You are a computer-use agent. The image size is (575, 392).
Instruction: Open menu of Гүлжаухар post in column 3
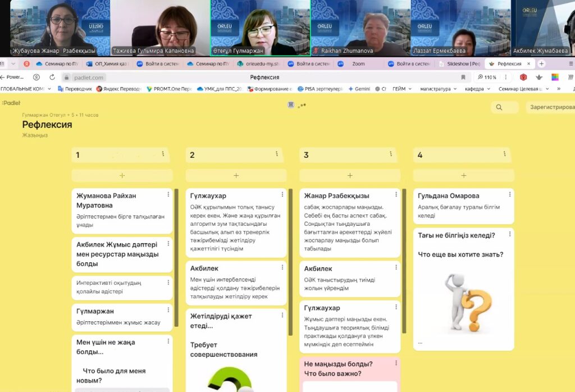[x=396, y=307]
